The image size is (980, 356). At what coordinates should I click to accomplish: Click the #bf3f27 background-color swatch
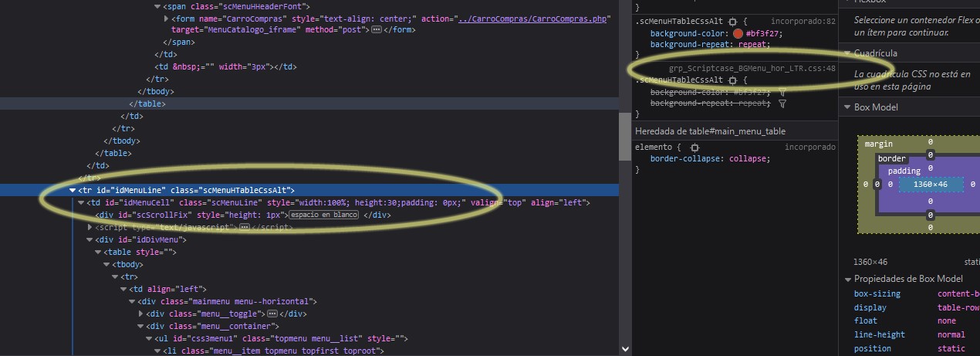point(738,34)
